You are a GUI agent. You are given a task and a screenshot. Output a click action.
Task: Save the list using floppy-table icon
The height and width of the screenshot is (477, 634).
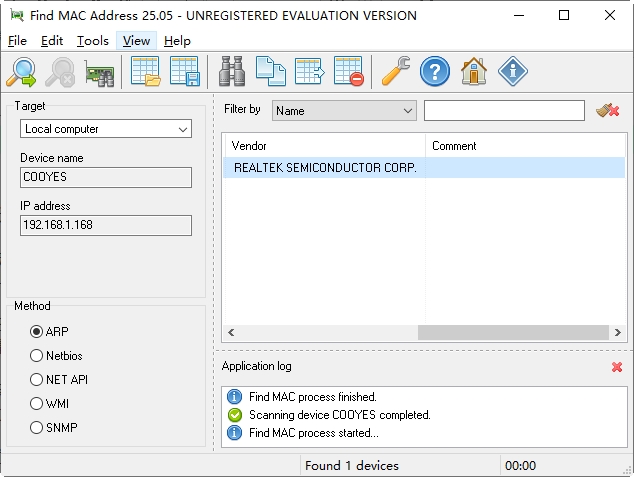[x=185, y=72]
